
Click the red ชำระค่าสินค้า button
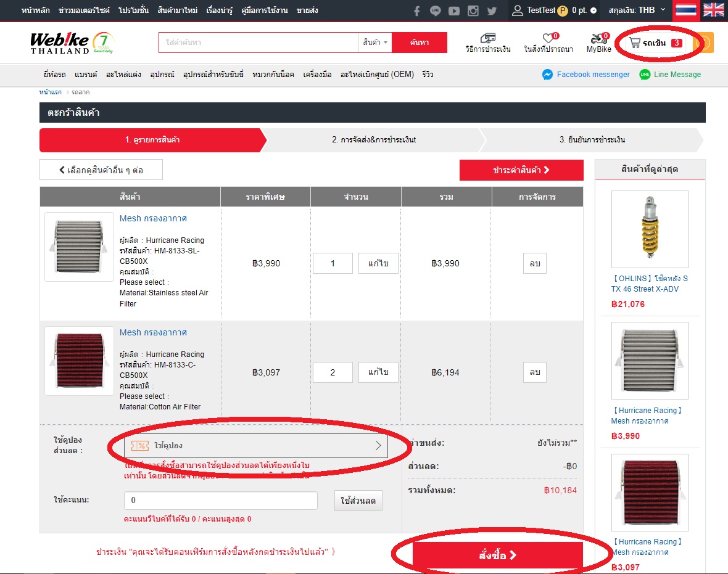point(521,170)
